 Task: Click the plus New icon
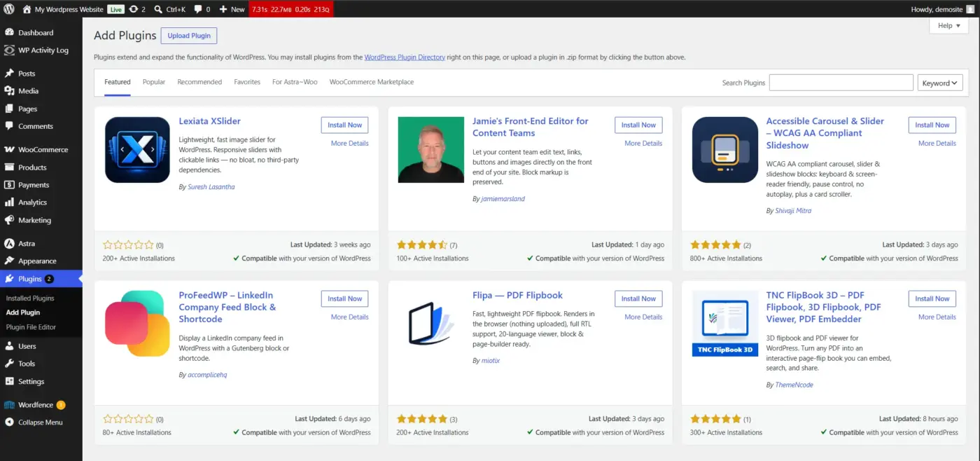click(223, 9)
